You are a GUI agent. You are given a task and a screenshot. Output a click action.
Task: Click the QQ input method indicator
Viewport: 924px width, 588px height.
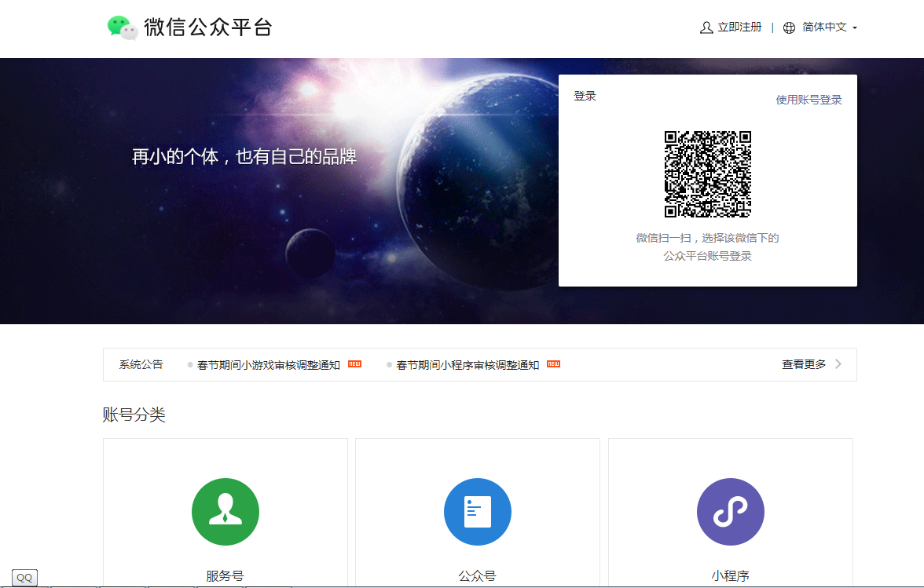click(x=24, y=578)
